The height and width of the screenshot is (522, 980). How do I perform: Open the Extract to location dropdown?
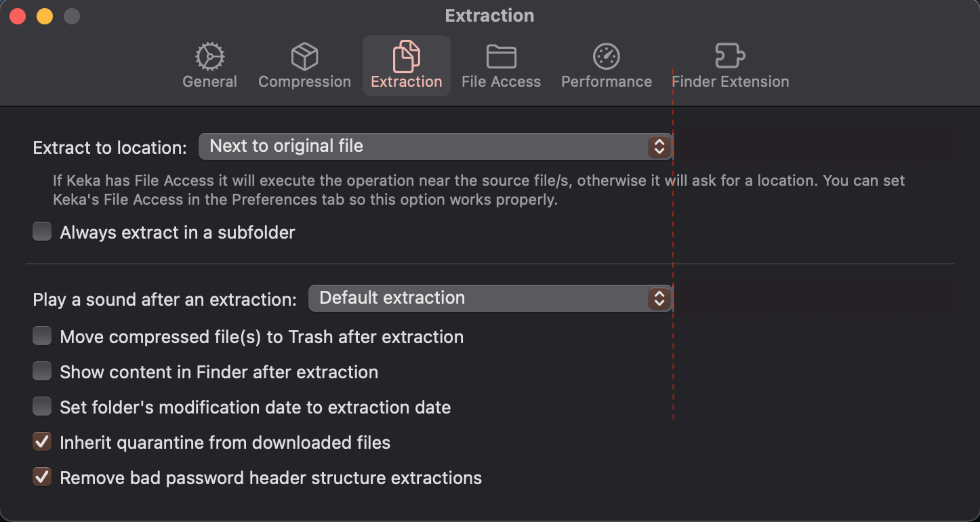[x=435, y=146]
